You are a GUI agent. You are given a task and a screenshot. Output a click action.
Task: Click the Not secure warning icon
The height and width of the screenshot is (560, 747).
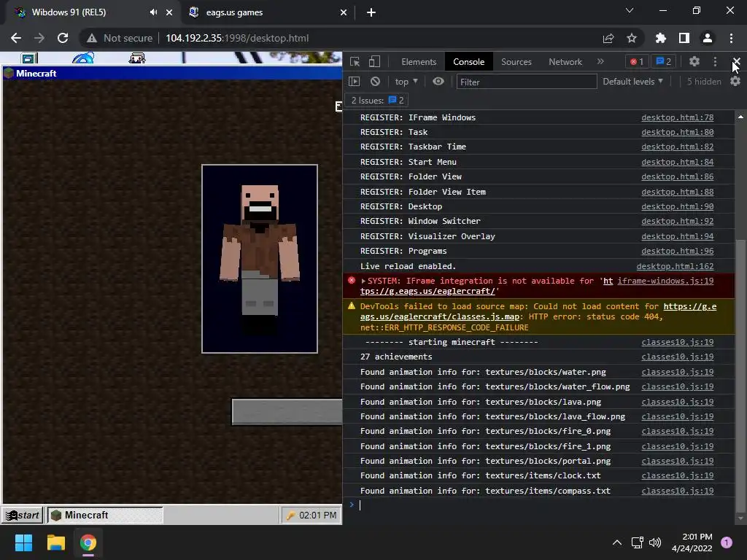91,38
